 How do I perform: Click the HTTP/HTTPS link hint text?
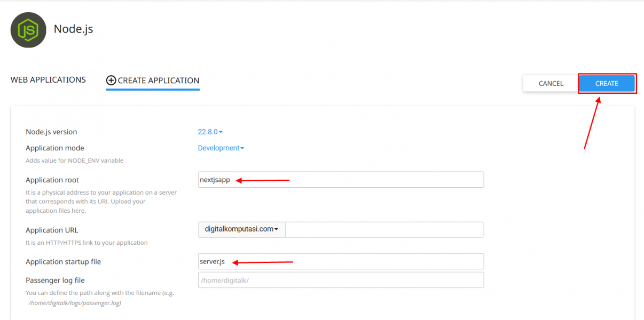(x=87, y=243)
